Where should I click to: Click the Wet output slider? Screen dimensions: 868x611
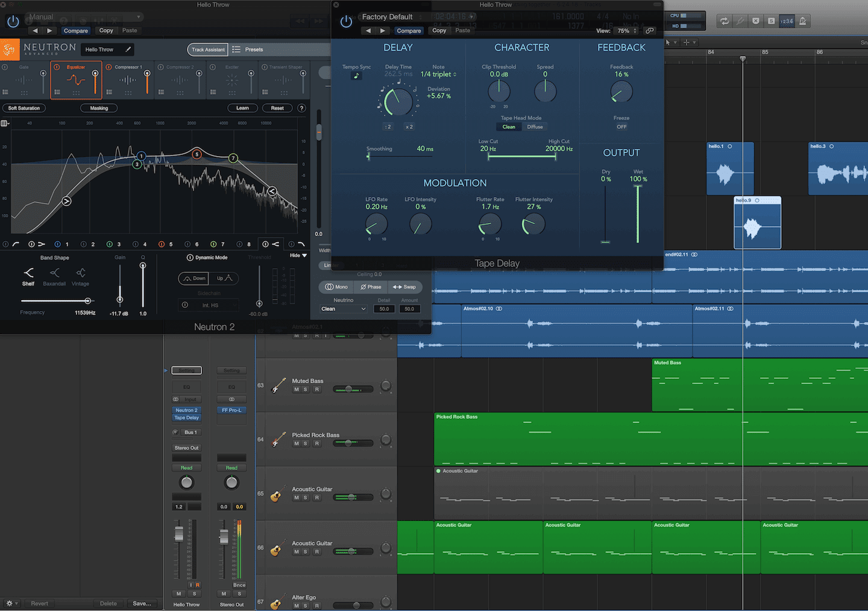click(x=638, y=214)
